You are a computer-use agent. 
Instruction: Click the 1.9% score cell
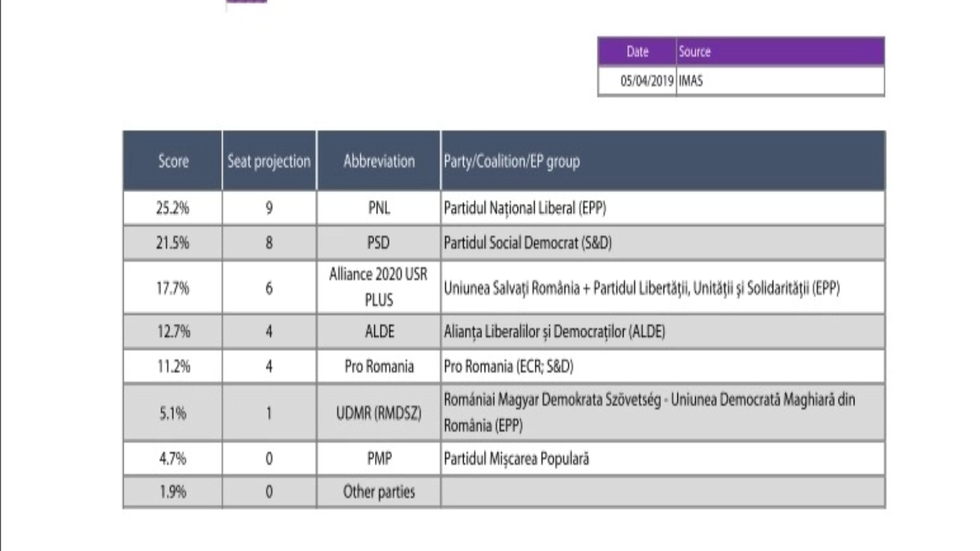point(173,492)
